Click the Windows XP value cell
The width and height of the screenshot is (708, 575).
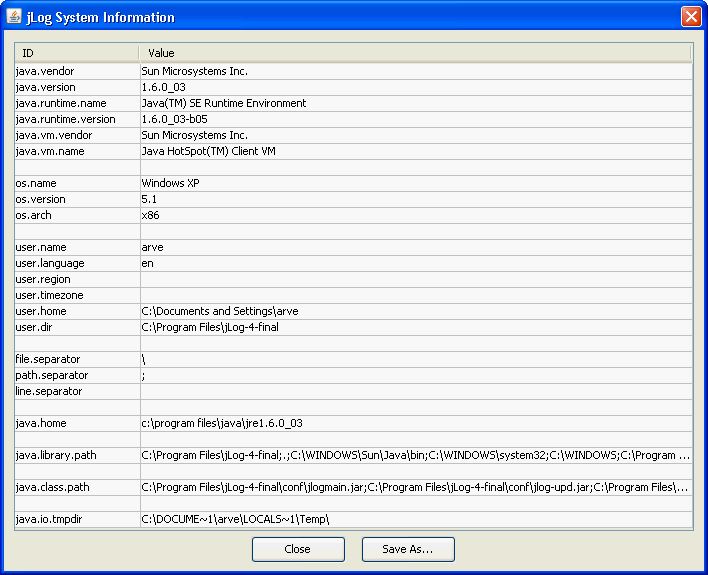click(x=172, y=183)
